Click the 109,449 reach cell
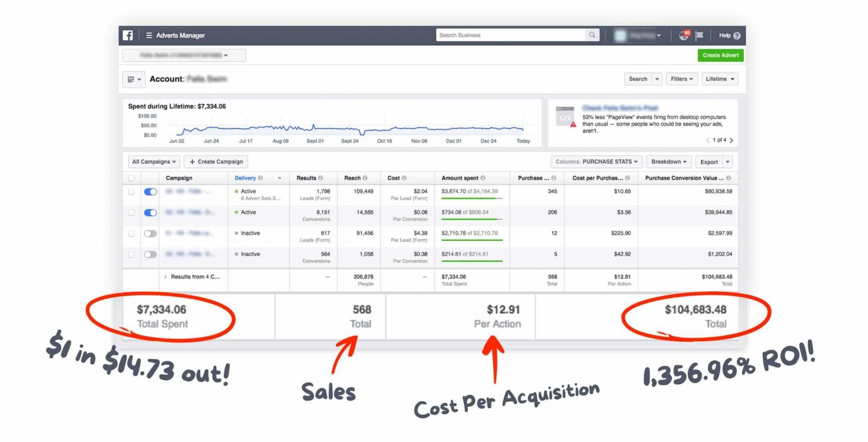 pyautogui.click(x=363, y=192)
